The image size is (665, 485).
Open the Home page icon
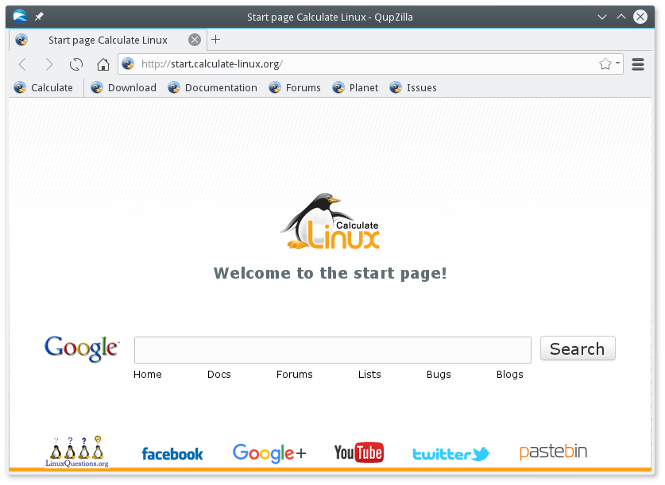click(103, 64)
